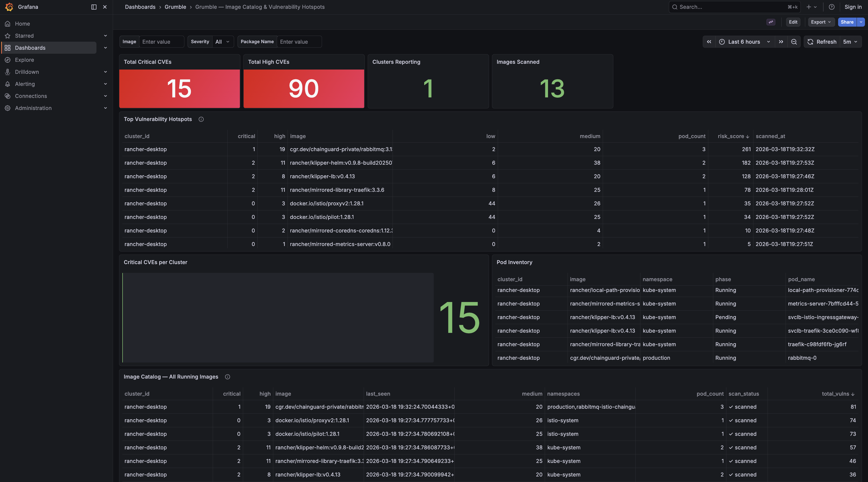Expand the Dashboards section chevron
868x482 pixels.
105,48
